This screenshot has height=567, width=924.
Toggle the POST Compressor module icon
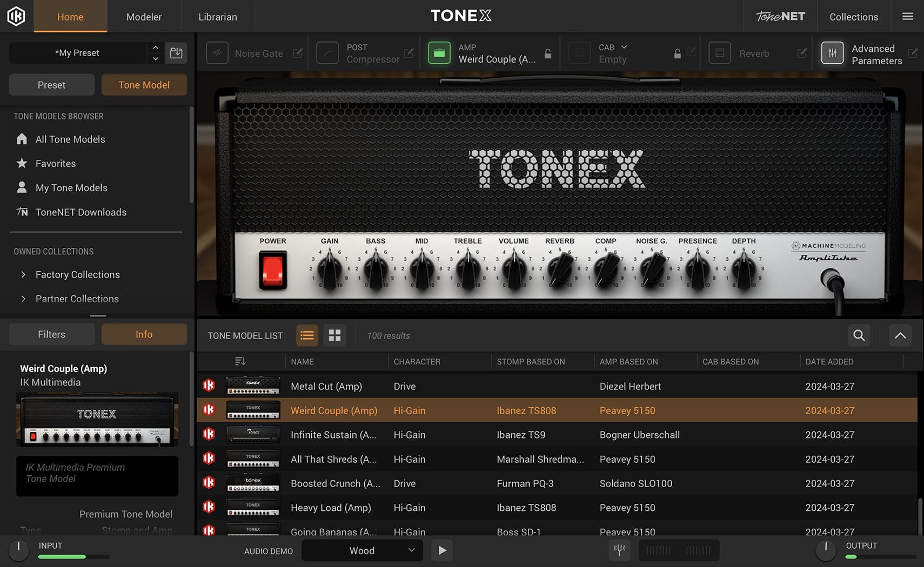[x=327, y=53]
